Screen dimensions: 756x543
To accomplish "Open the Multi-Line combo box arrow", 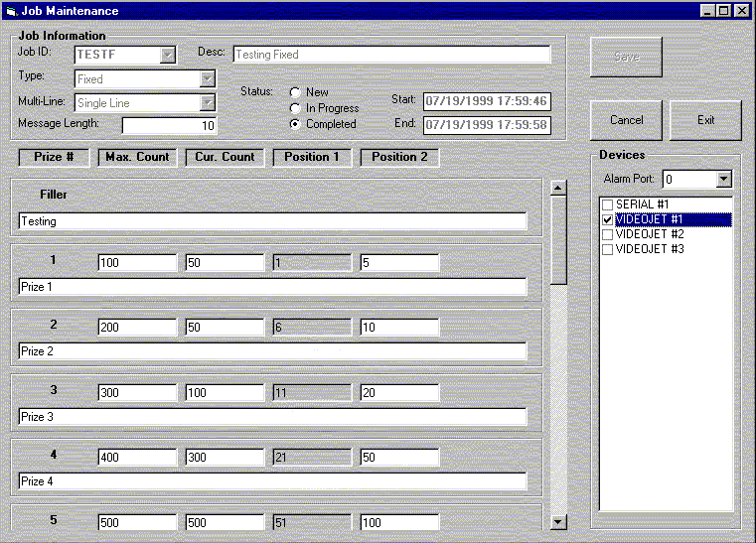I will point(208,102).
